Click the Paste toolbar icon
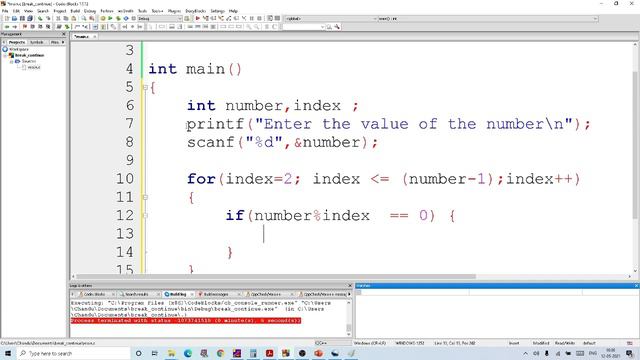640x360 pixels. (x=73, y=18)
